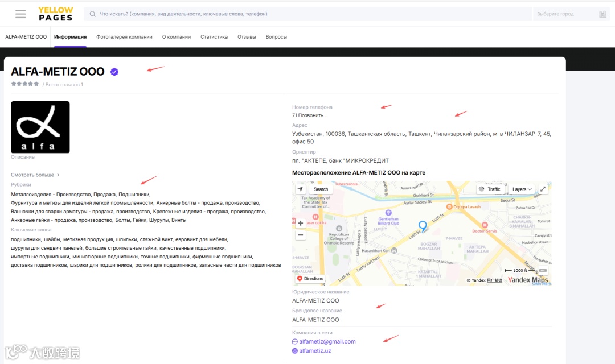This screenshot has width=615, height=364.
Task: Click the map ruler tool icon
Action: pos(543,270)
